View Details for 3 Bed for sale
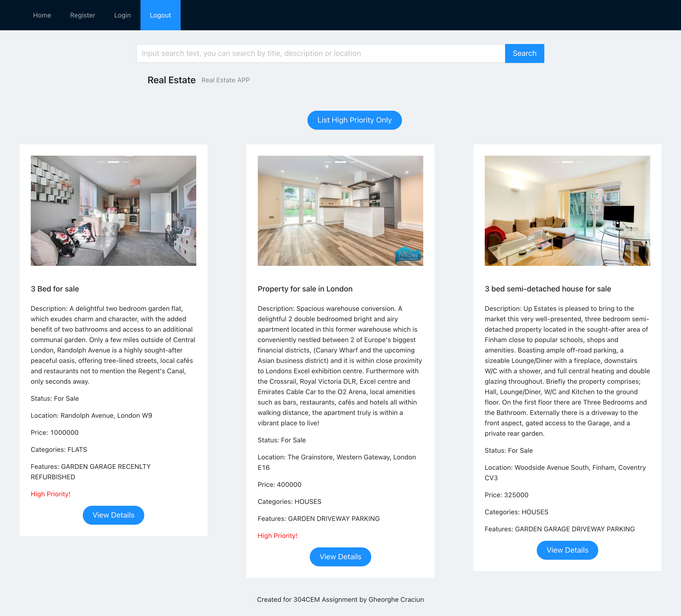 pos(113,515)
